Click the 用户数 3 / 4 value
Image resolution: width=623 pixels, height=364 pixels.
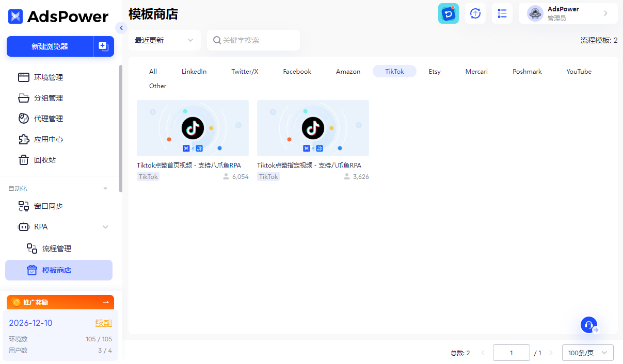(105, 351)
